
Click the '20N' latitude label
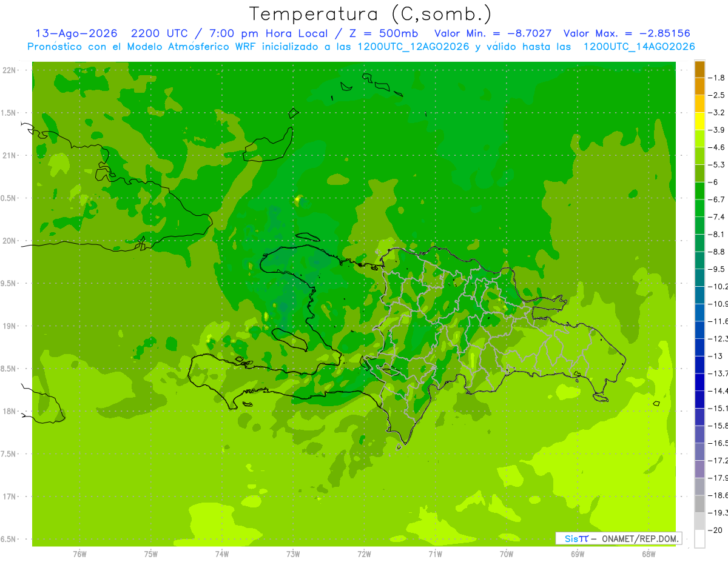(x=10, y=241)
